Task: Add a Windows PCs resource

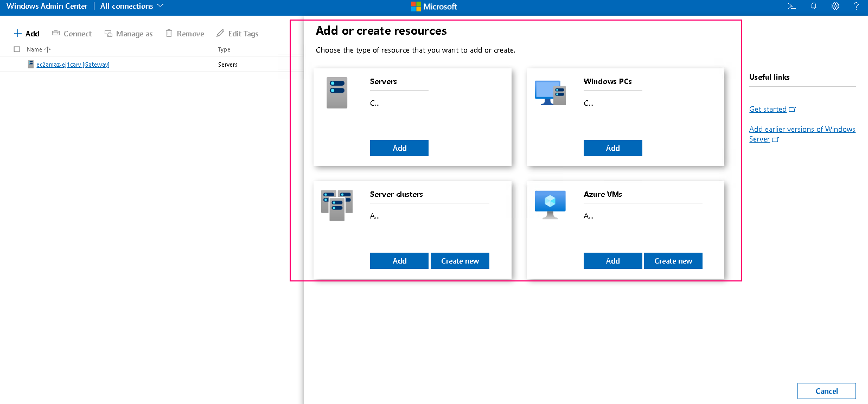Action: [x=613, y=148]
